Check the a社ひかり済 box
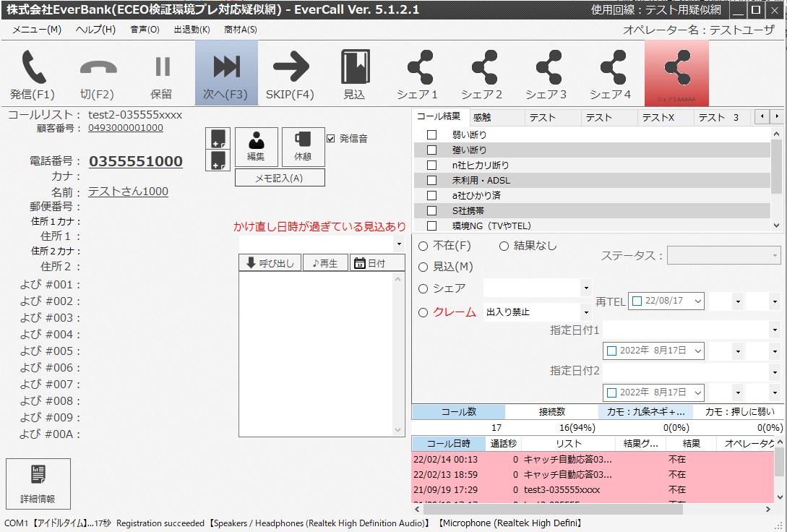The width and height of the screenshot is (787, 532). coord(431,195)
